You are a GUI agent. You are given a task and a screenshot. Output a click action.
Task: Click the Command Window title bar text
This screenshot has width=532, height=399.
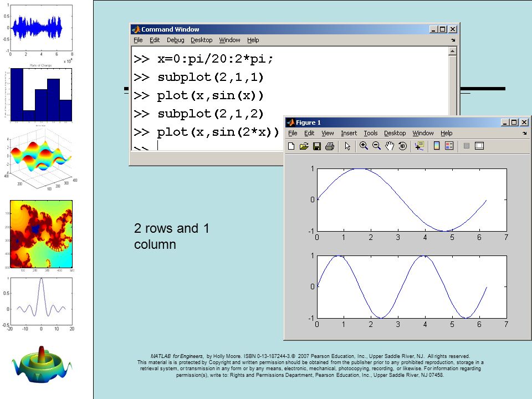coord(170,29)
